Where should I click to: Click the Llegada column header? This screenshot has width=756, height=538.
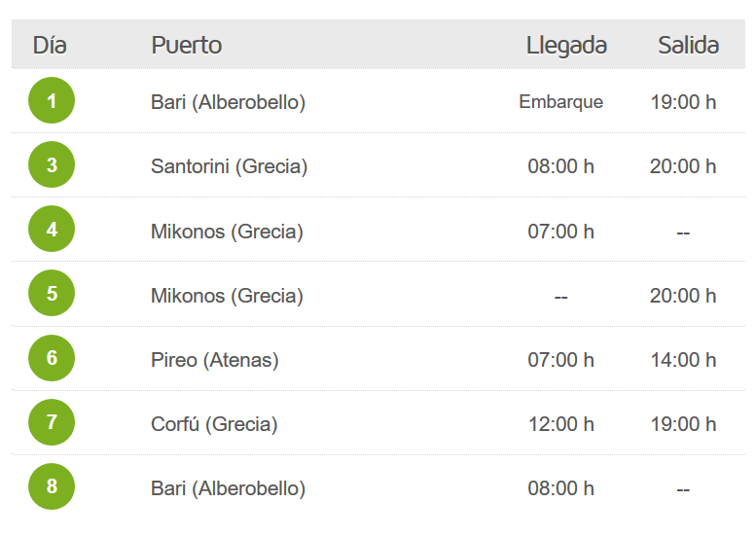566,47
